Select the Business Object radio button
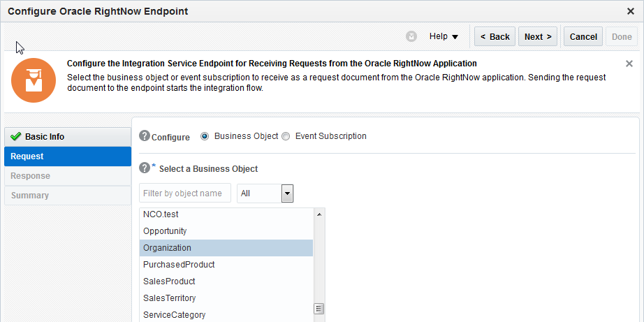This screenshot has width=644, height=322. (205, 136)
